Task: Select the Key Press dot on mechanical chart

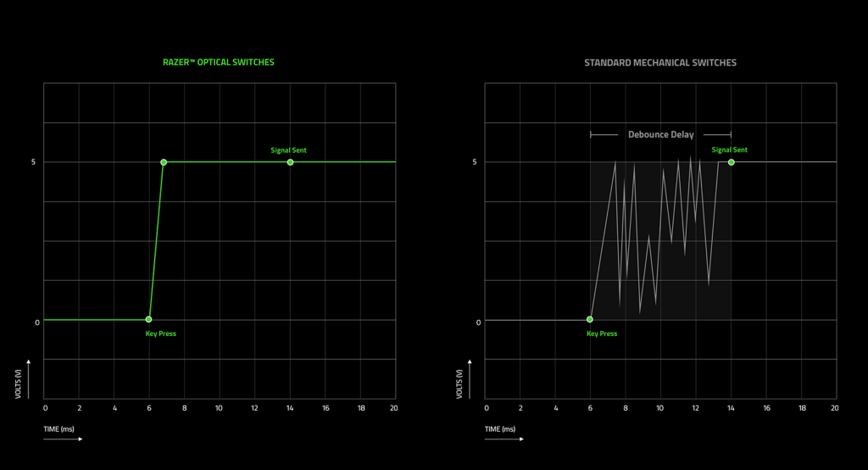Action: click(x=590, y=319)
